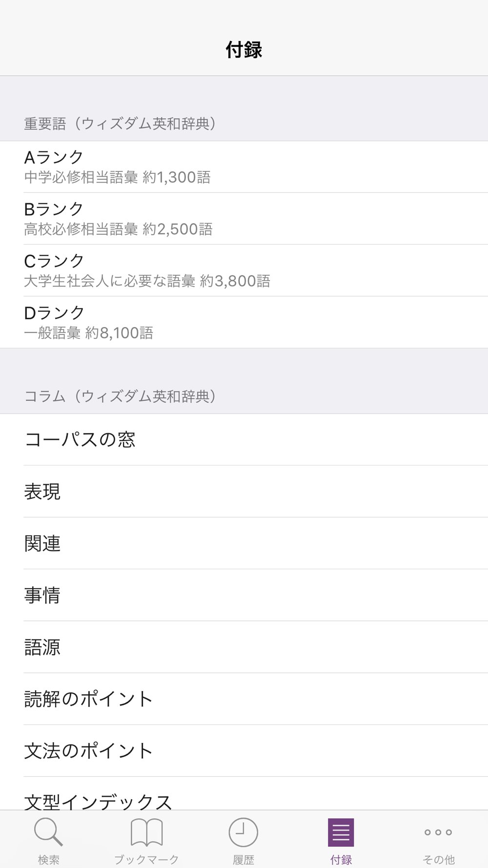
Task: Select the appendix list icon
Action: pyautogui.click(x=341, y=832)
